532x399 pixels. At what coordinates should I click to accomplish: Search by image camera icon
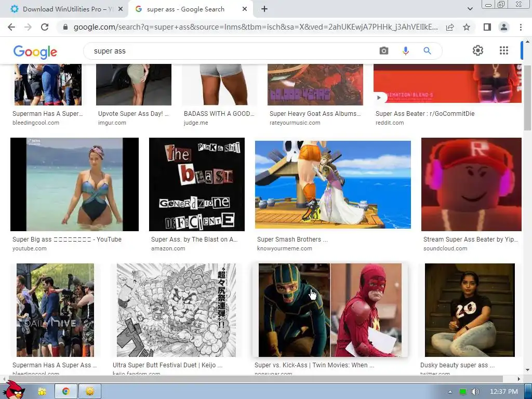pyautogui.click(x=384, y=51)
